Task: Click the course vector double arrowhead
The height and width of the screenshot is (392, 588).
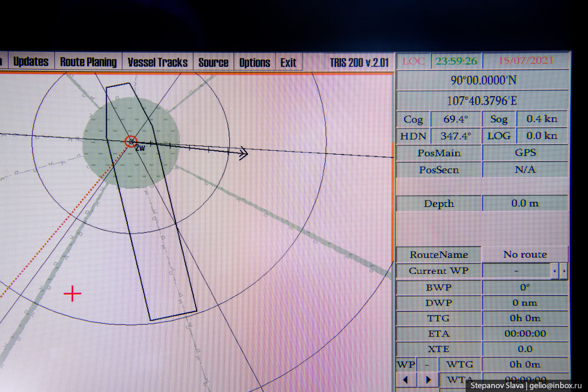Action: [x=243, y=154]
